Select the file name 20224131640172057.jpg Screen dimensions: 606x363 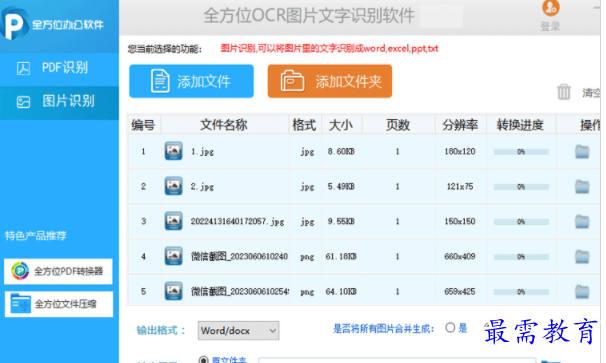[x=237, y=222]
